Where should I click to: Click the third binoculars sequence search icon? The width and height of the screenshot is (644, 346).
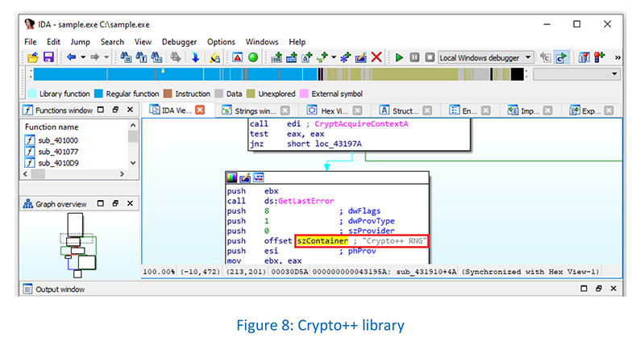[156, 57]
